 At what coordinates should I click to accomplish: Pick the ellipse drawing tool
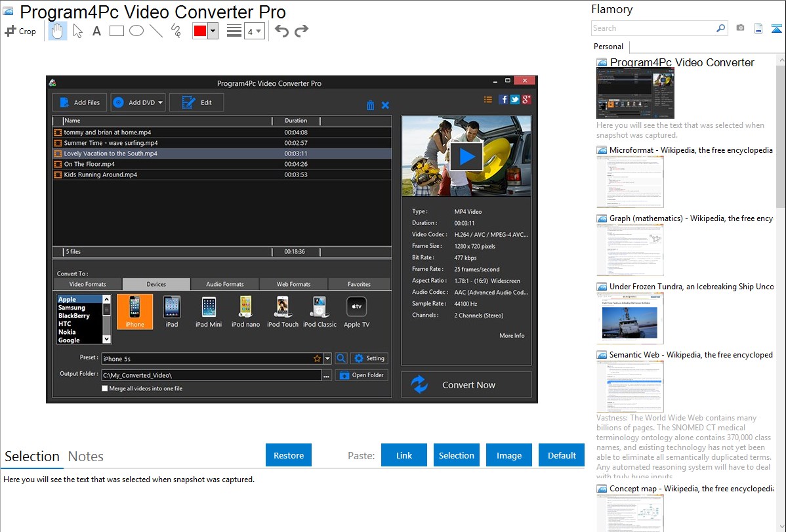pos(136,31)
